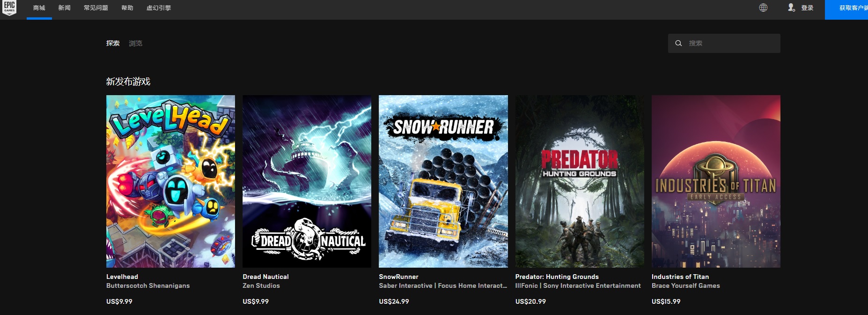The width and height of the screenshot is (868, 315).
Task: Open the SnowRunner cover image
Action: point(443,181)
